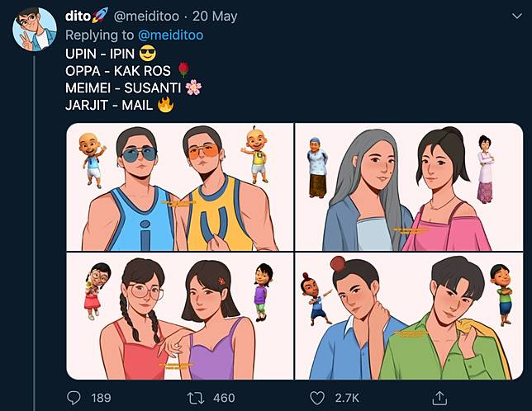Click the retweet arrows icon

tap(195, 398)
